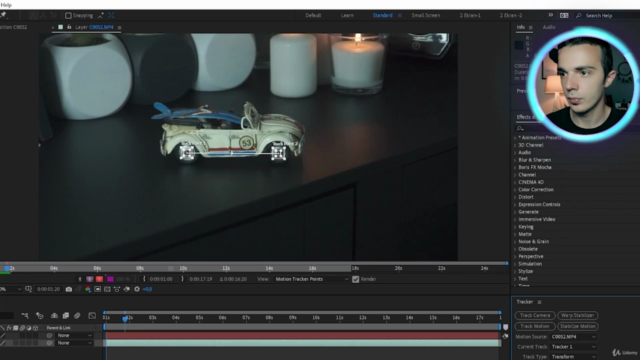The width and height of the screenshot is (640, 360).
Task: Open the Info panel menu icon
Action: pyautogui.click(x=531, y=27)
